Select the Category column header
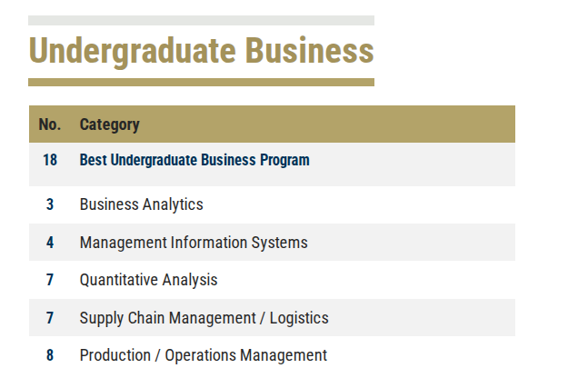The image size is (588, 388). pos(109,124)
